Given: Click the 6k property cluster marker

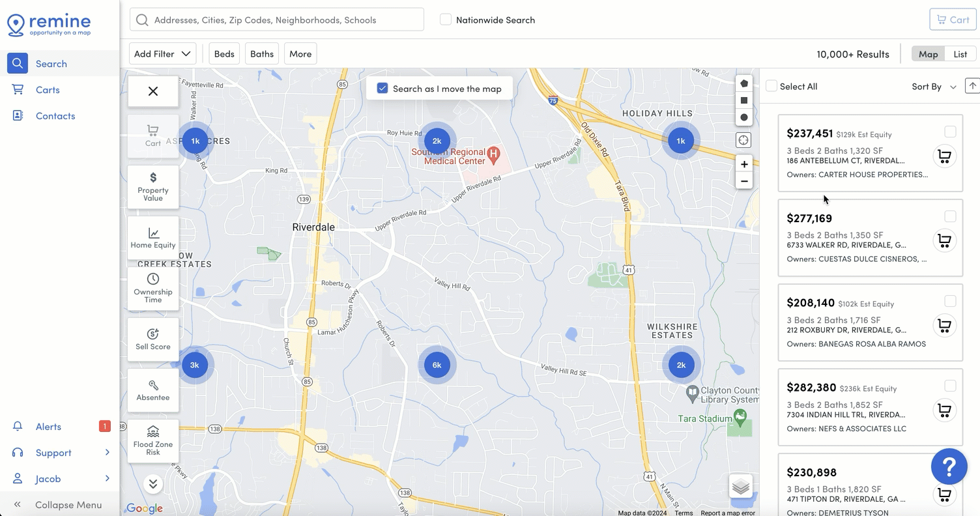Looking at the screenshot, I should coord(437,365).
